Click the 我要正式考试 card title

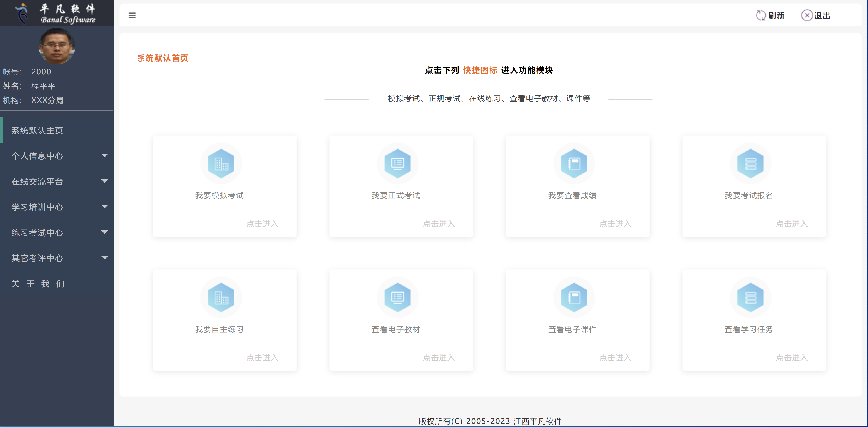[x=396, y=195]
